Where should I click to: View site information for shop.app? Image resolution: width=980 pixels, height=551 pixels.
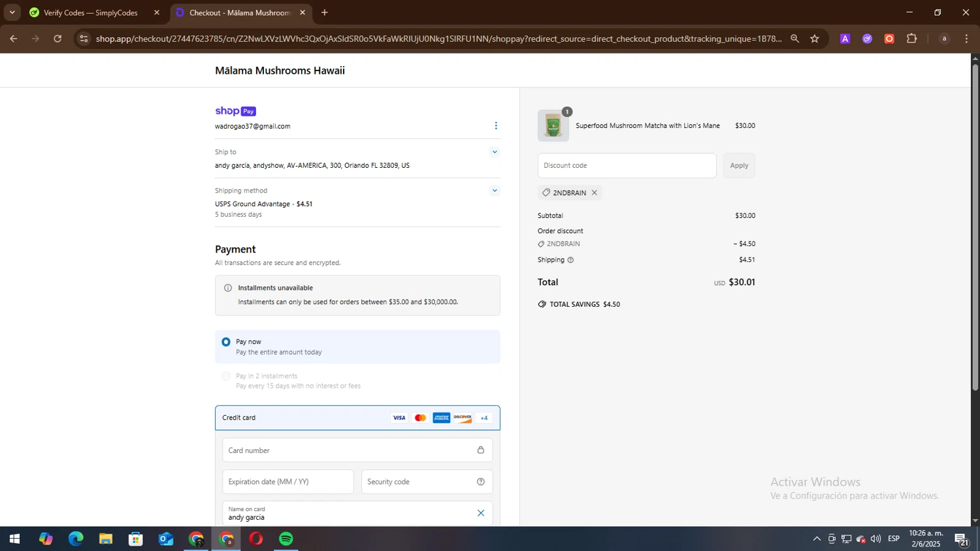(x=84, y=39)
